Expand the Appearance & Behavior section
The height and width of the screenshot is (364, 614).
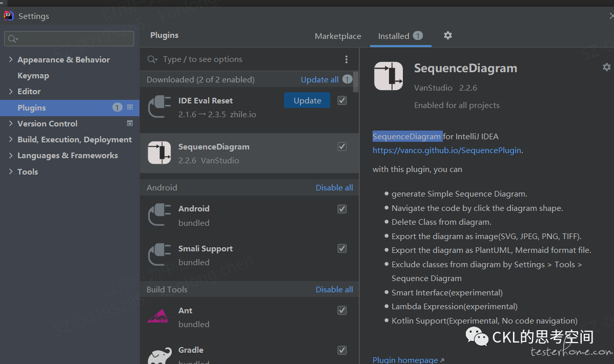[11, 59]
